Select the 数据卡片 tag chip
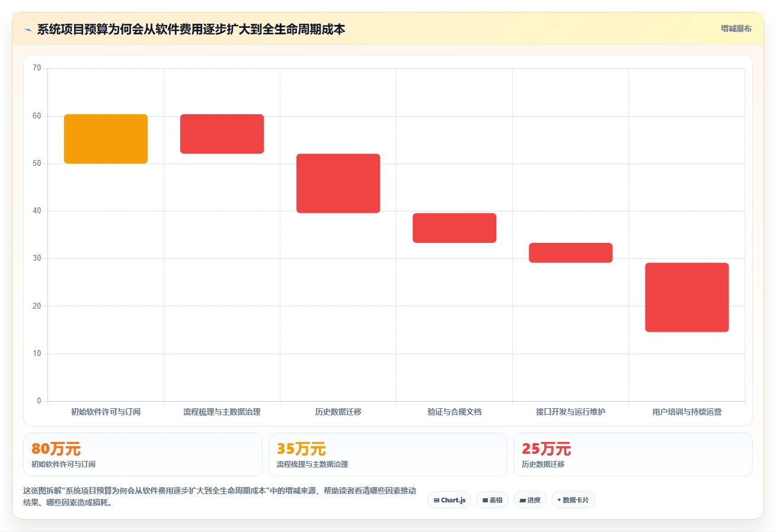This screenshot has width=776, height=532. pos(573,500)
